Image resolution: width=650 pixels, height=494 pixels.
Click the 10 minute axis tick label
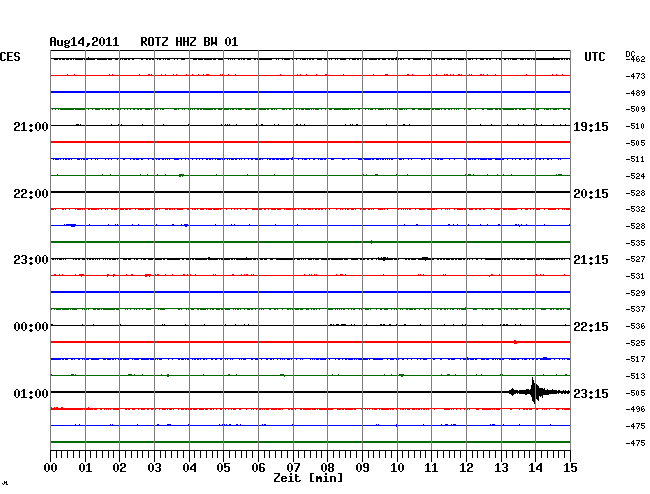coord(397,467)
